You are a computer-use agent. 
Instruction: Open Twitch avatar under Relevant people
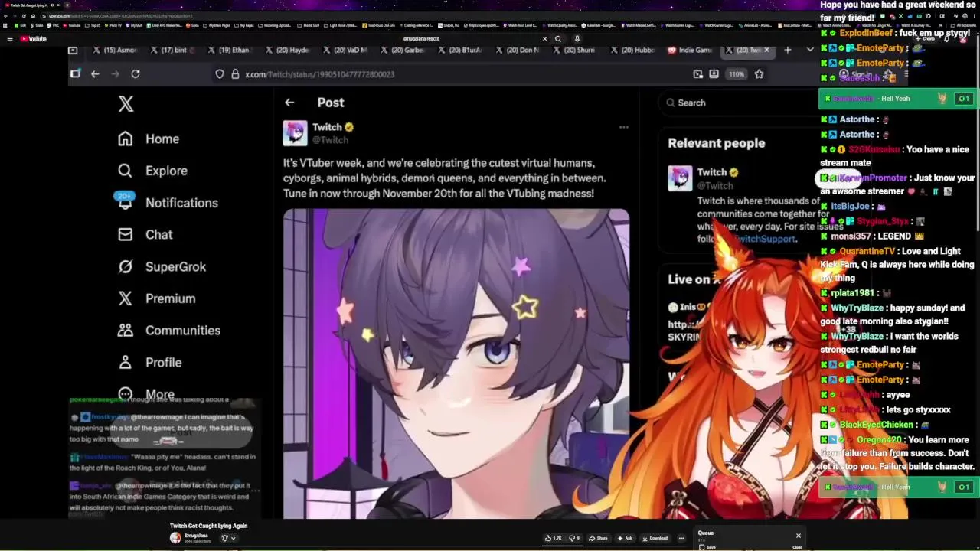[680, 178]
